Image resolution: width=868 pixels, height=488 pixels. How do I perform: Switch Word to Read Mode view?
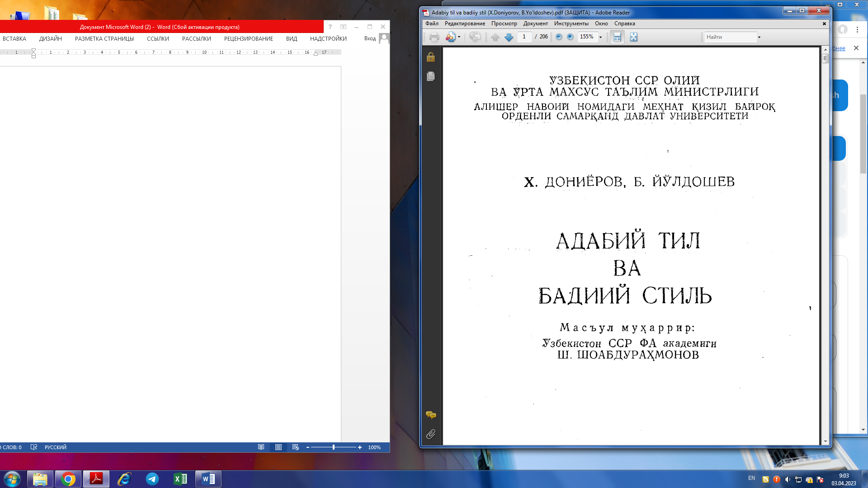(x=261, y=447)
